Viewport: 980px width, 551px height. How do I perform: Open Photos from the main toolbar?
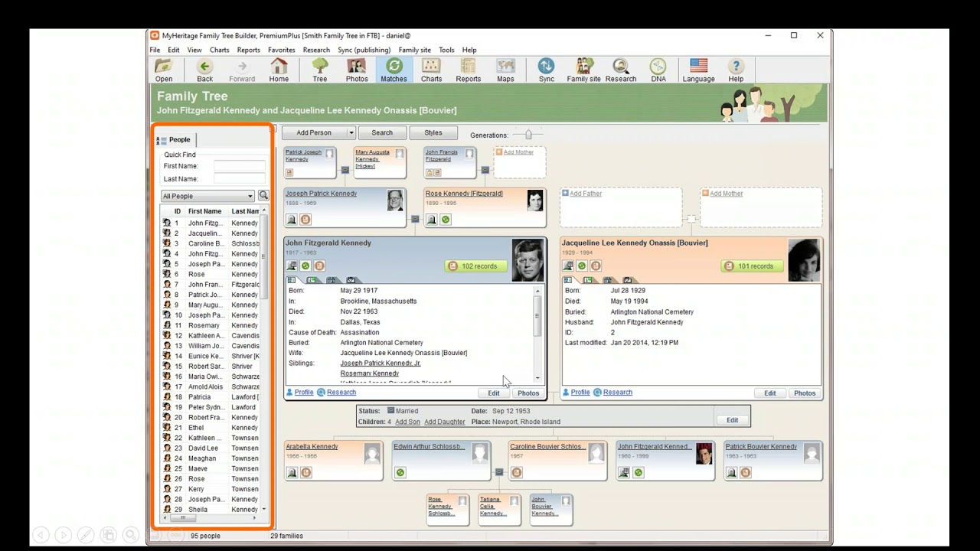click(357, 70)
